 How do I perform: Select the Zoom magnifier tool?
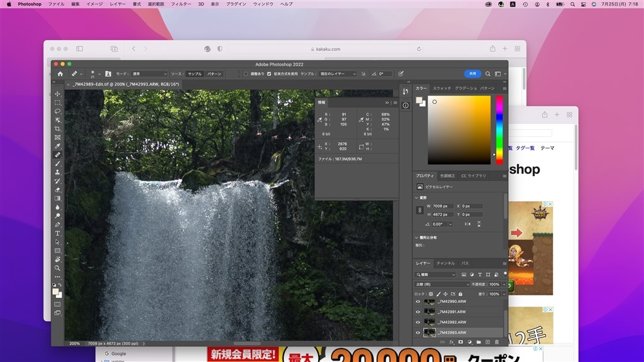click(x=57, y=268)
